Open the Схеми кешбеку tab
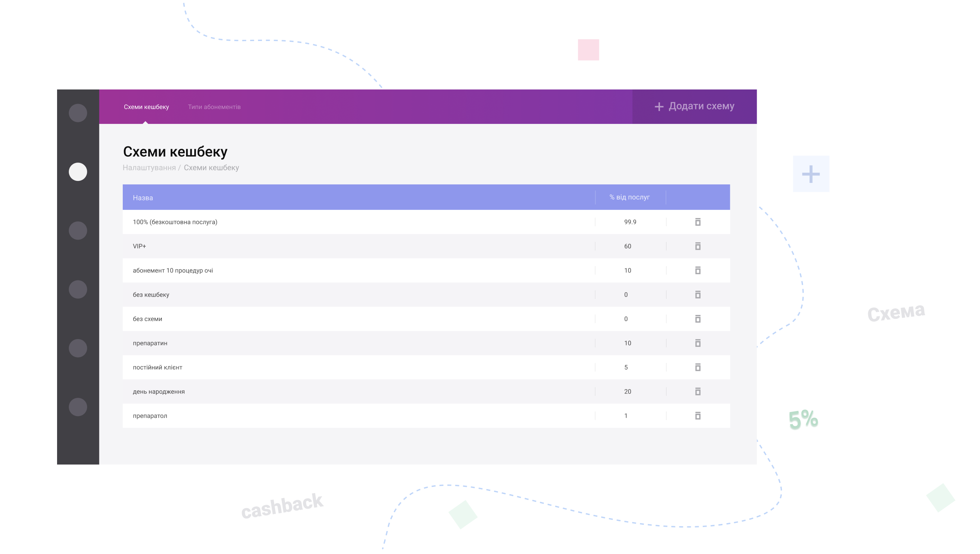 coord(146,107)
